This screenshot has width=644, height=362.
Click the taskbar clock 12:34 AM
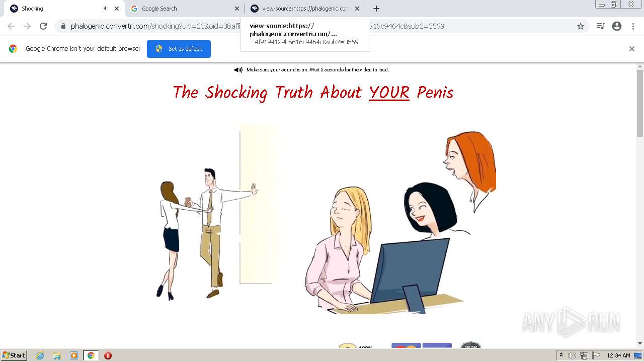618,355
